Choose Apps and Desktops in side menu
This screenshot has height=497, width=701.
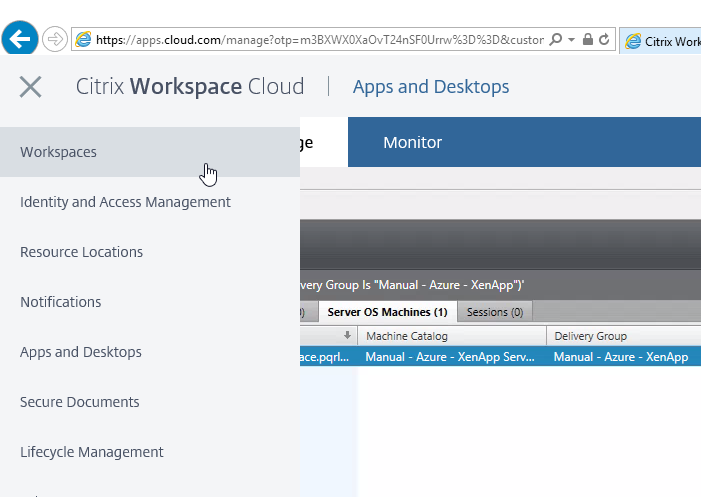coord(81,352)
